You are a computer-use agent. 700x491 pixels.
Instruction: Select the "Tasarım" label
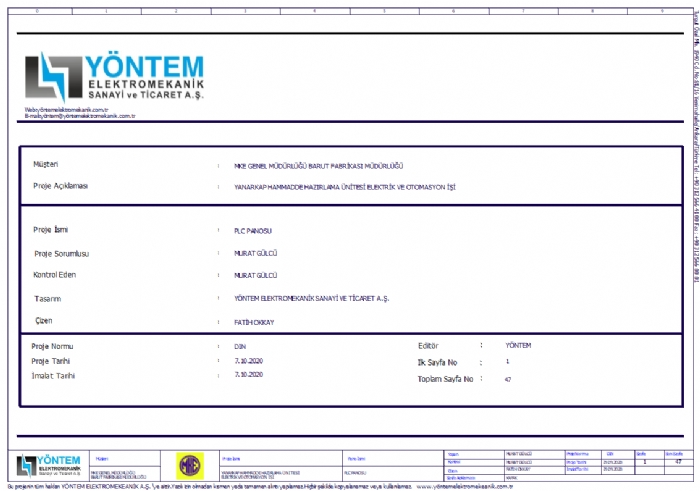pos(47,299)
